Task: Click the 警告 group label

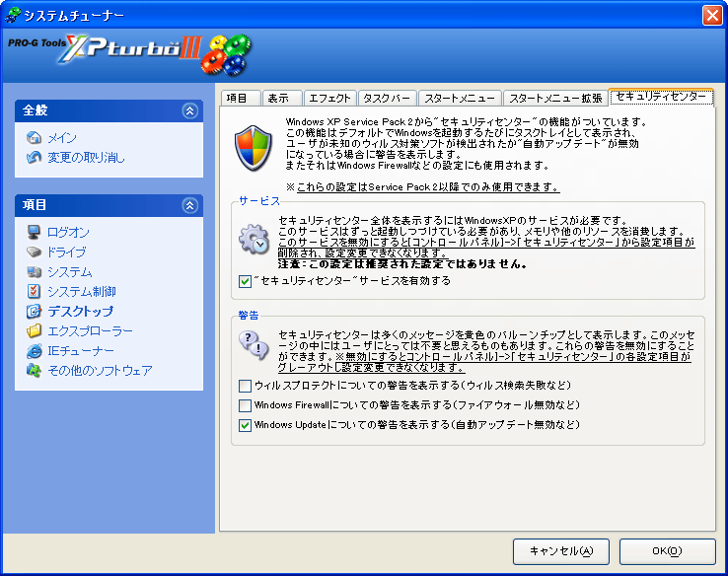Action: coord(248,316)
